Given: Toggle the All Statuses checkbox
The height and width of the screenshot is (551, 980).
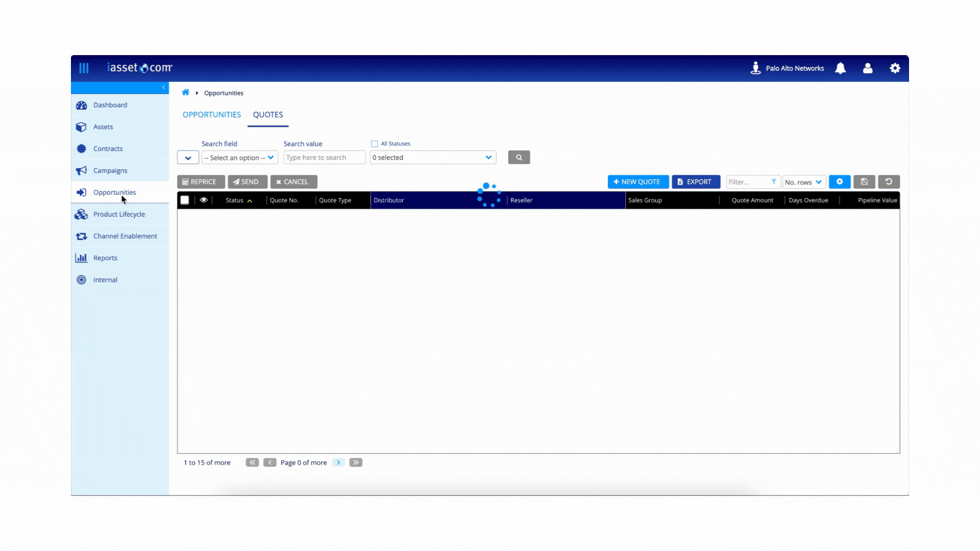Looking at the screenshot, I should coord(375,144).
